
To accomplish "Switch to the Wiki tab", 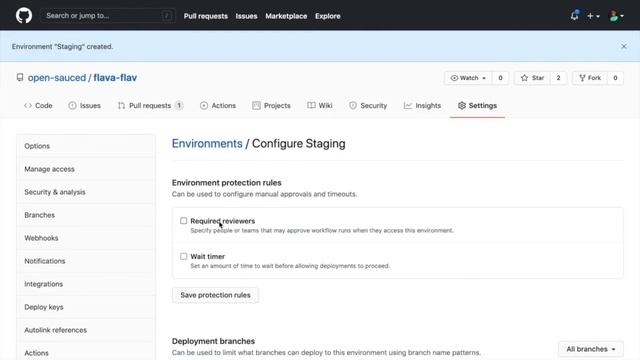I will click(320, 105).
